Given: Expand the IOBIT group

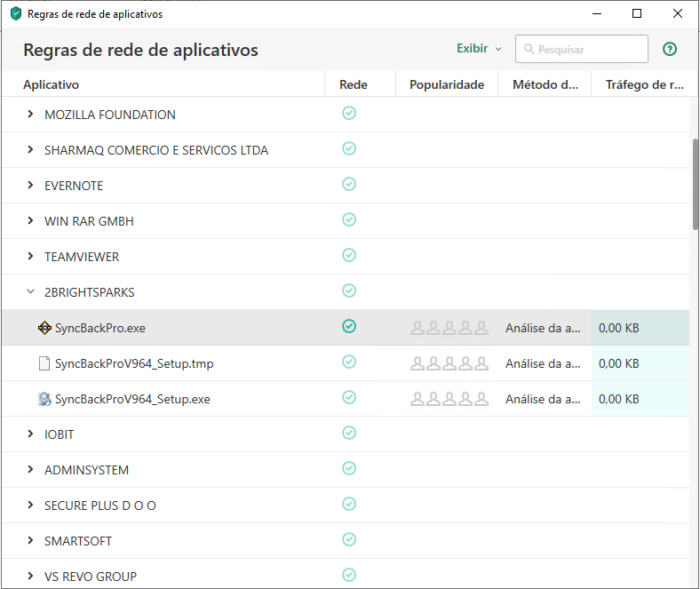Looking at the screenshot, I should click(x=30, y=434).
